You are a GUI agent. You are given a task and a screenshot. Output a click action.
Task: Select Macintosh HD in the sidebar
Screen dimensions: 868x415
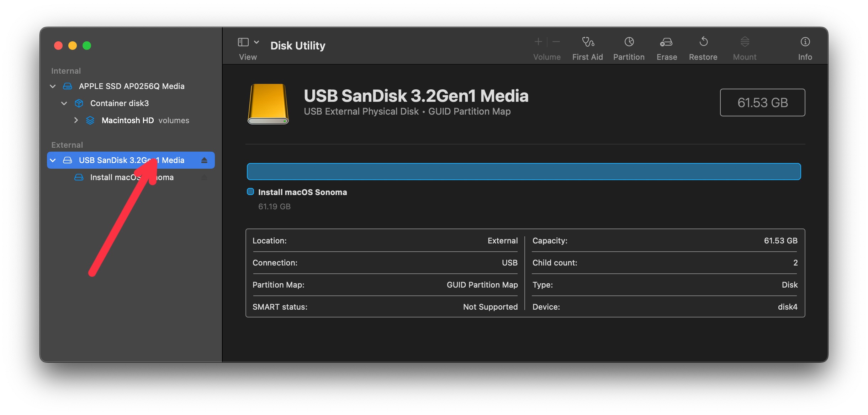127,120
